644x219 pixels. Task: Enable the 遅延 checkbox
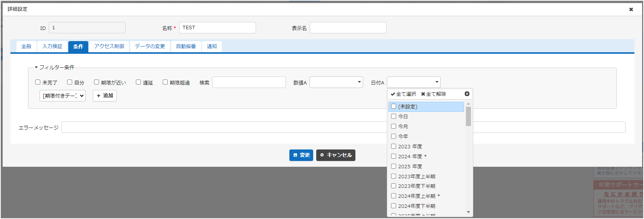point(139,82)
